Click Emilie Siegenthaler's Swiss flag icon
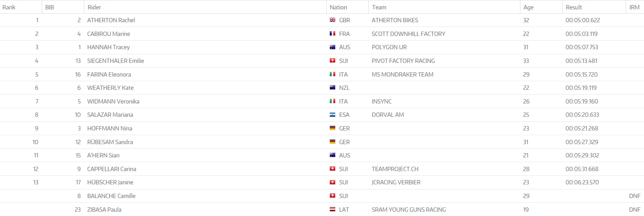 [333, 61]
